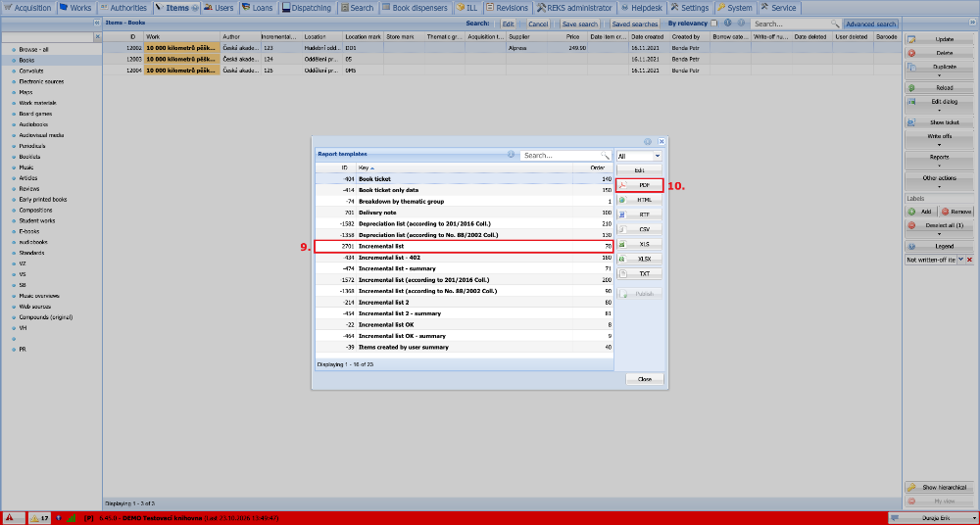
Task: Export report using the PDF icon button
Action: (x=639, y=185)
